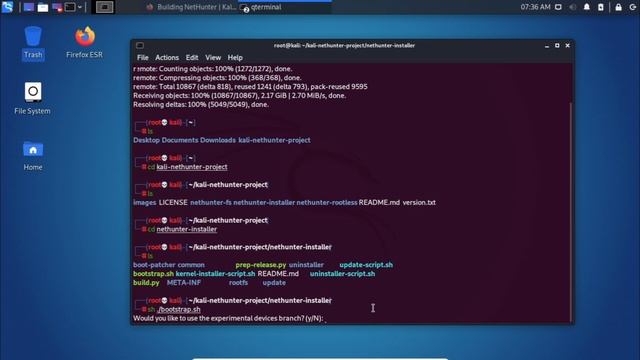This screenshot has width=640, height=360.
Task: Close the qterminal window
Action: coord(567,46)
